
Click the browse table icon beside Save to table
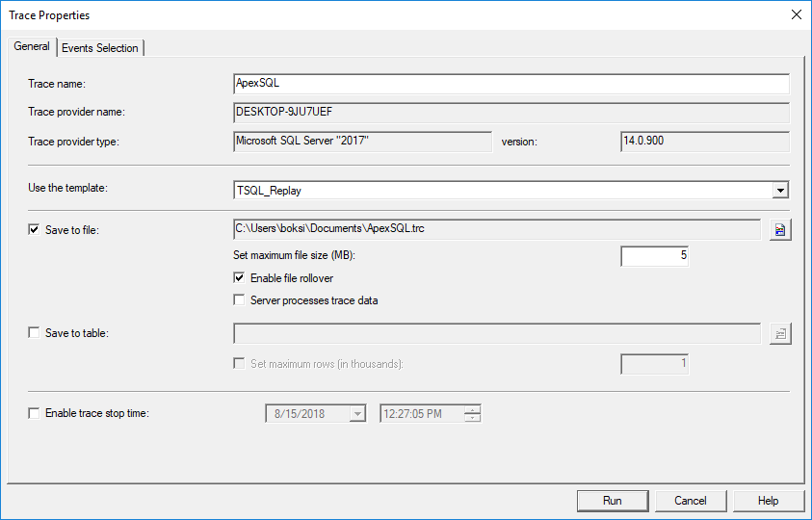tap(780, 333)
